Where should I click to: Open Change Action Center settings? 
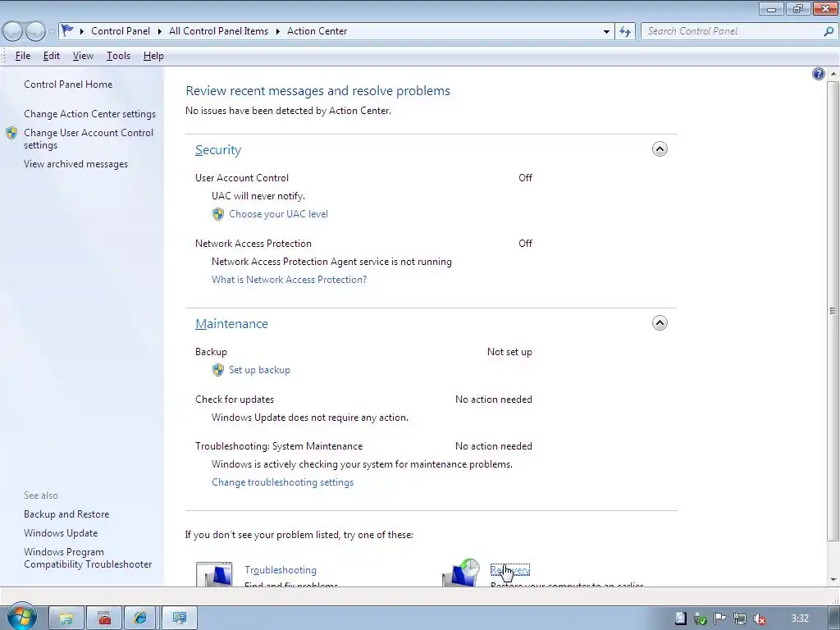(x=89, y=114)
